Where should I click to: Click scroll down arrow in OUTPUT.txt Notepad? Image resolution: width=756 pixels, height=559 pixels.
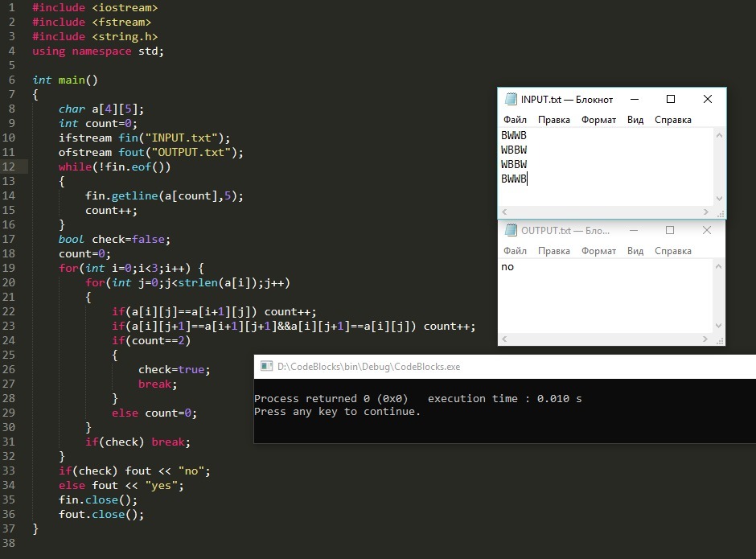[718, 326]
